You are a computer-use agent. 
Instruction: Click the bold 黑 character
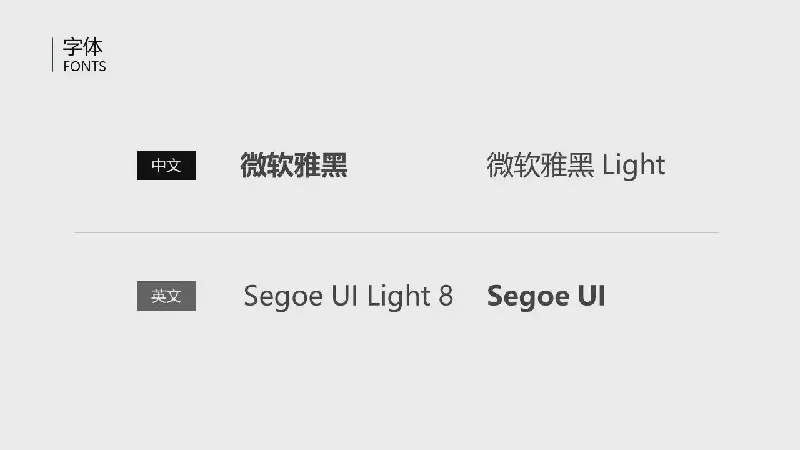click(334, 165)
